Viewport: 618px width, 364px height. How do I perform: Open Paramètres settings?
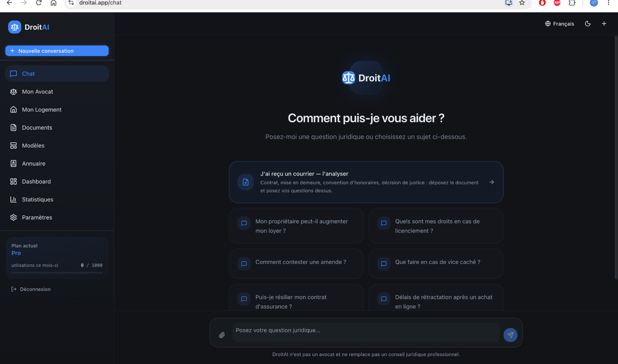(x=57, y=217)
